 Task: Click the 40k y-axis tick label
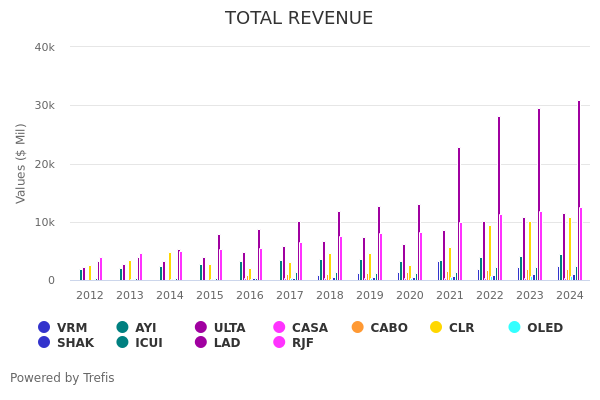[44, 47]
